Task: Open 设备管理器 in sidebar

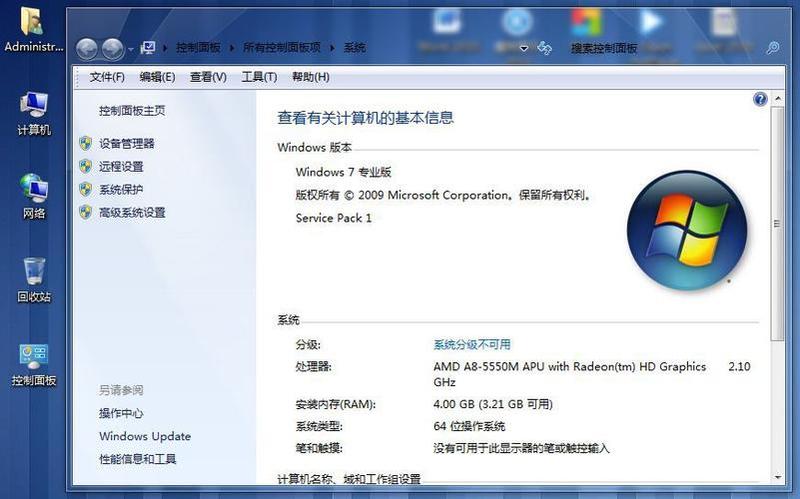Action: 127,143
